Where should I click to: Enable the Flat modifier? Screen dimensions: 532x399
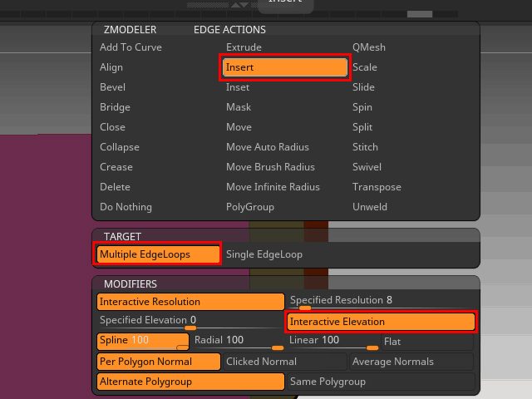point(427,342)
